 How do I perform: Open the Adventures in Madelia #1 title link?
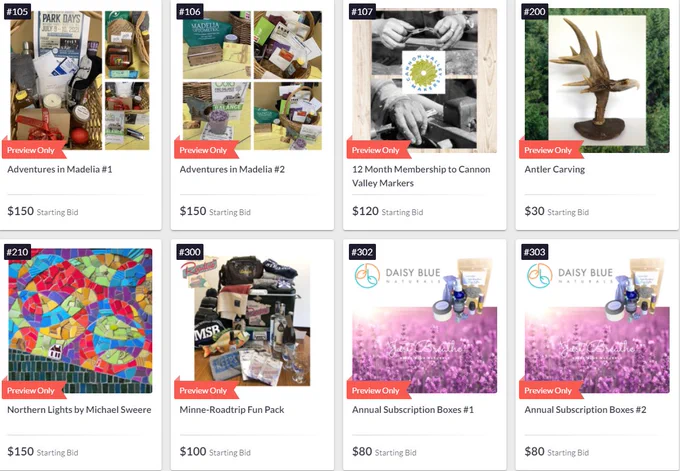point(60,169)
